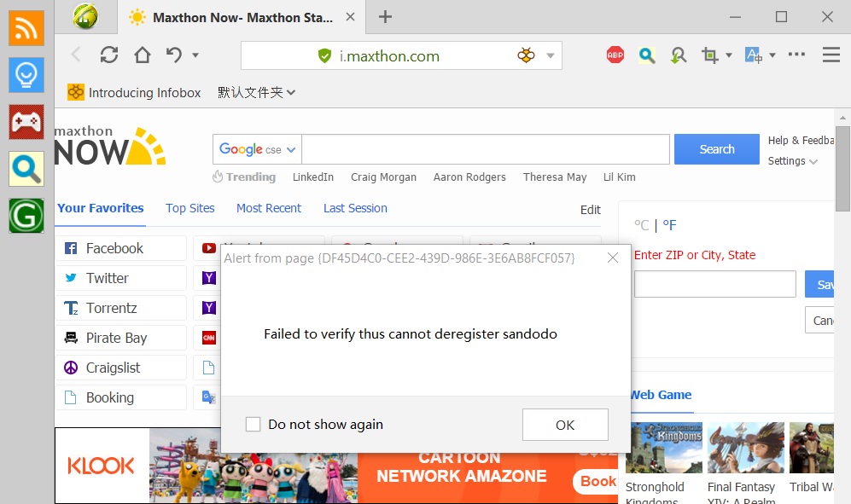Viewport: 851px width, 504px height.
Task: Open Final Fantasy XIV game thumbnail
Action: pos(746,448)
